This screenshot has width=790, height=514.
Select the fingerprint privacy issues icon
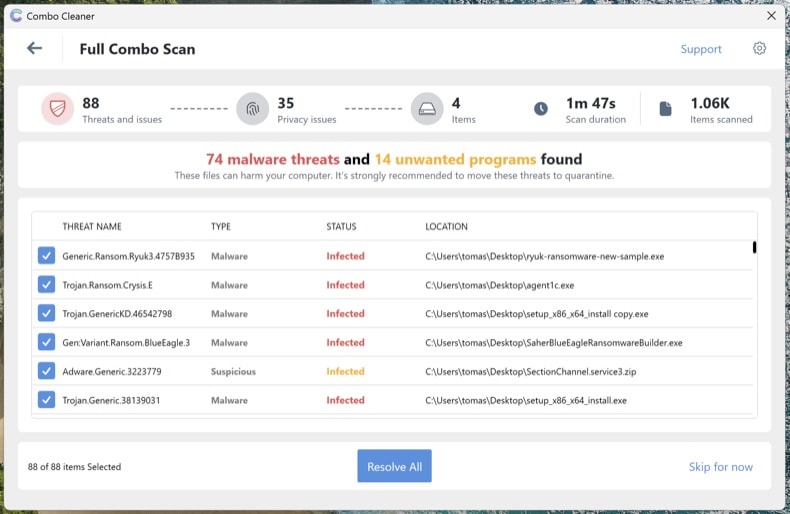pyautogui.click(x=252, y=108)
